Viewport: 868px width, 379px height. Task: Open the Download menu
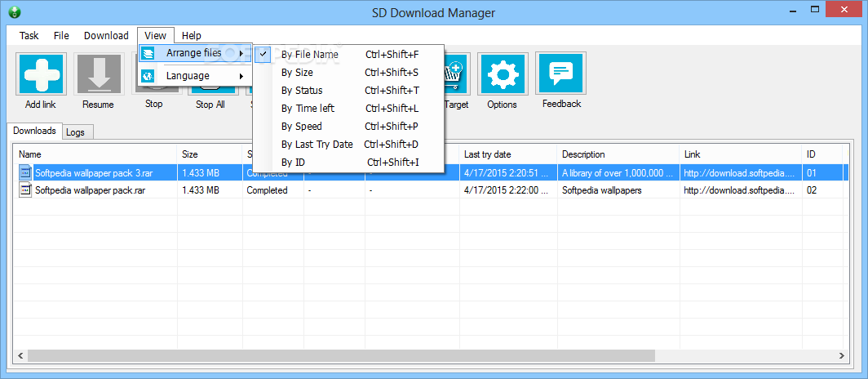pos(106,35)
